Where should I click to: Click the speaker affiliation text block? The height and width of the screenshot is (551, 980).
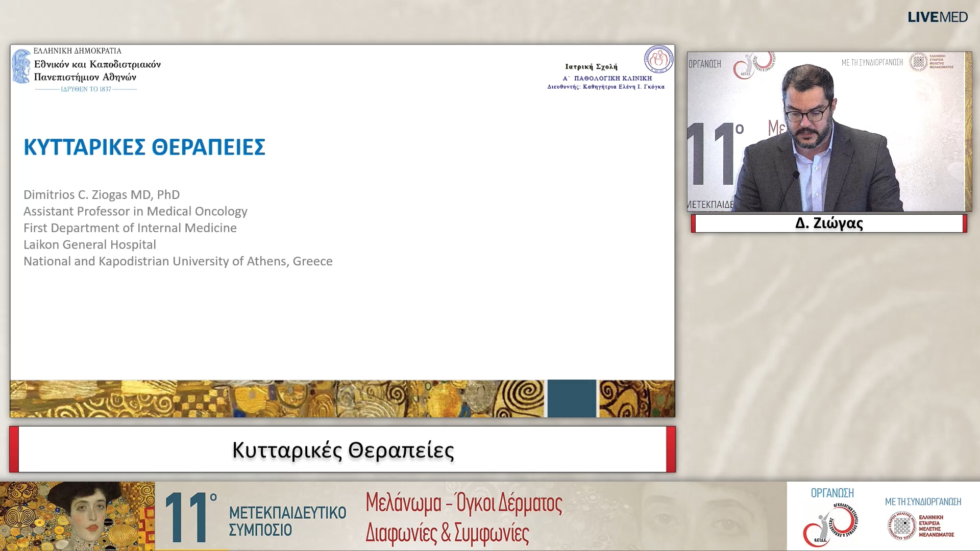coord(178,228)
